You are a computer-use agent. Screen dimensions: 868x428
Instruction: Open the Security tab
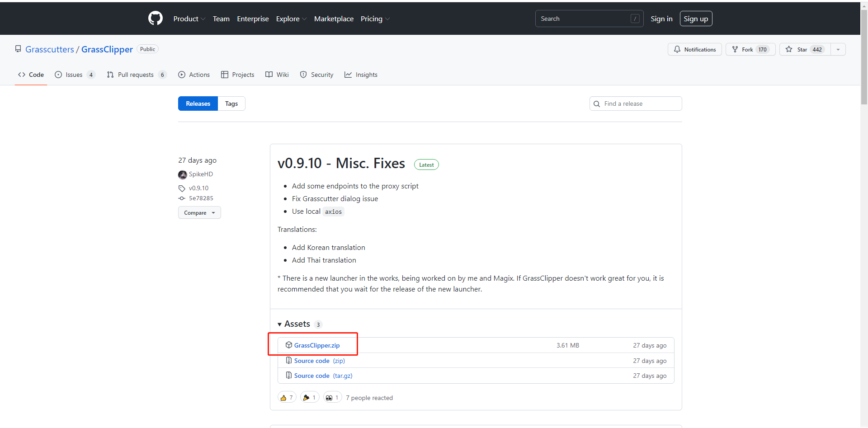coord(316,75)
